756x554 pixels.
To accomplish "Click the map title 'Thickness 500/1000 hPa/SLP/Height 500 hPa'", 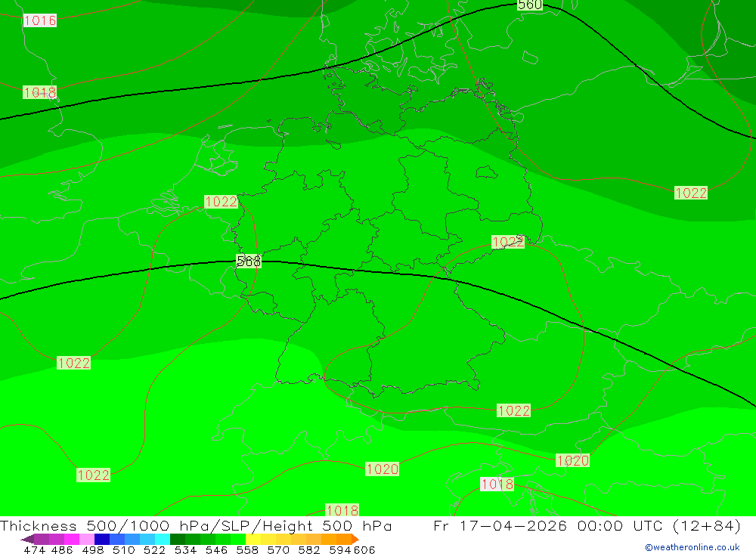I will [196, 525].
